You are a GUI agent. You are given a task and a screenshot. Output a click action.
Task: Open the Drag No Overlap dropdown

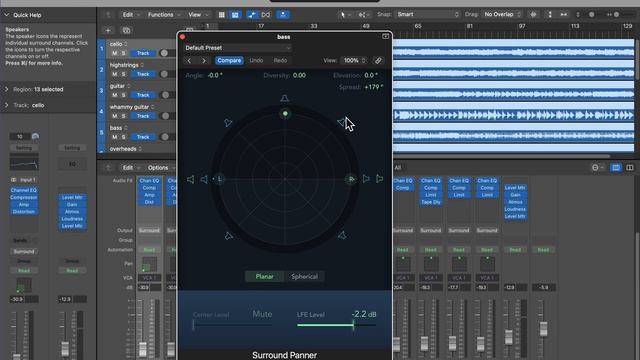[x=502, y=14]
